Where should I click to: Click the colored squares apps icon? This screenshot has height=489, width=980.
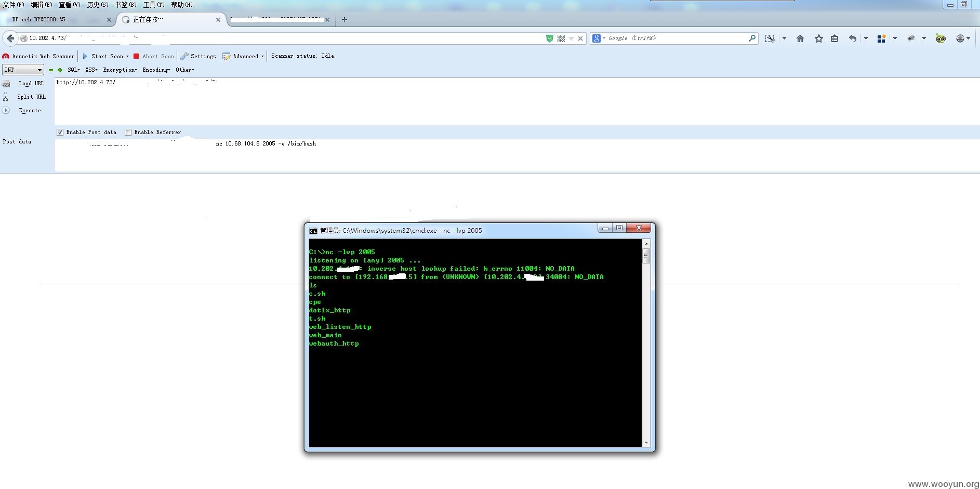881,38
